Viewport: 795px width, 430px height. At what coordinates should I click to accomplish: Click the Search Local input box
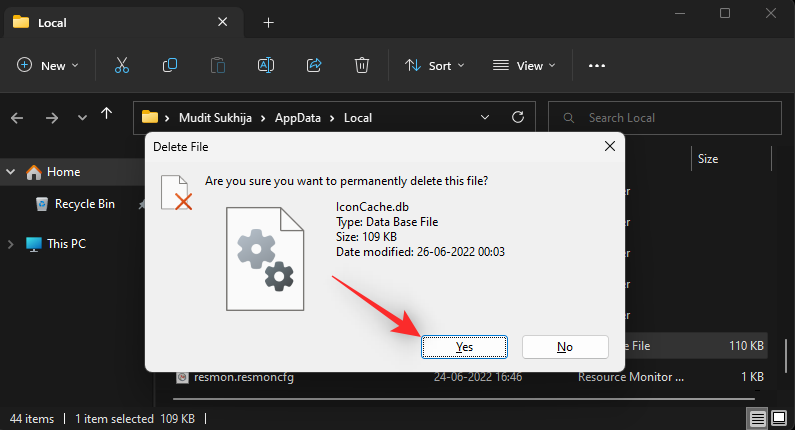pyautogui.click(x=665, y=118)
